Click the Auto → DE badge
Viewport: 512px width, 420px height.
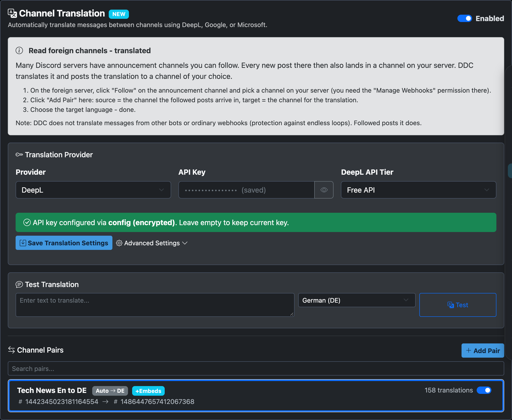click(110, 391)
